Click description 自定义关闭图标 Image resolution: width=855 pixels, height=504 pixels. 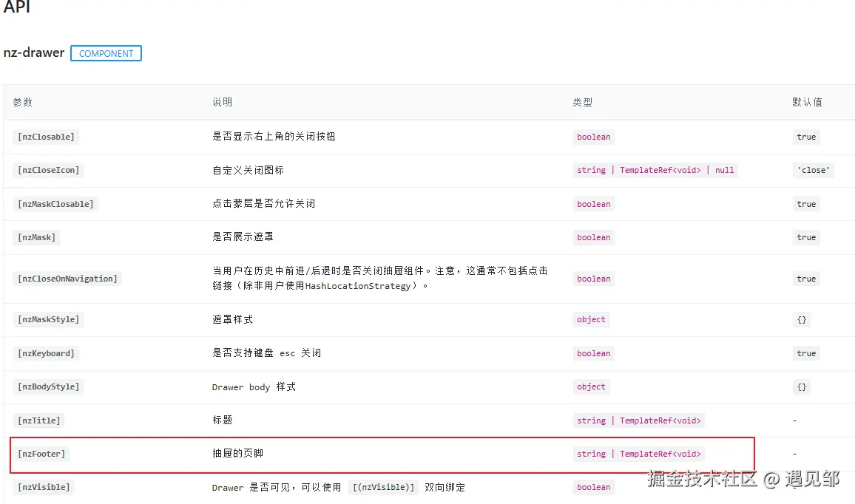pyautogui.click(x=248, y=170)
